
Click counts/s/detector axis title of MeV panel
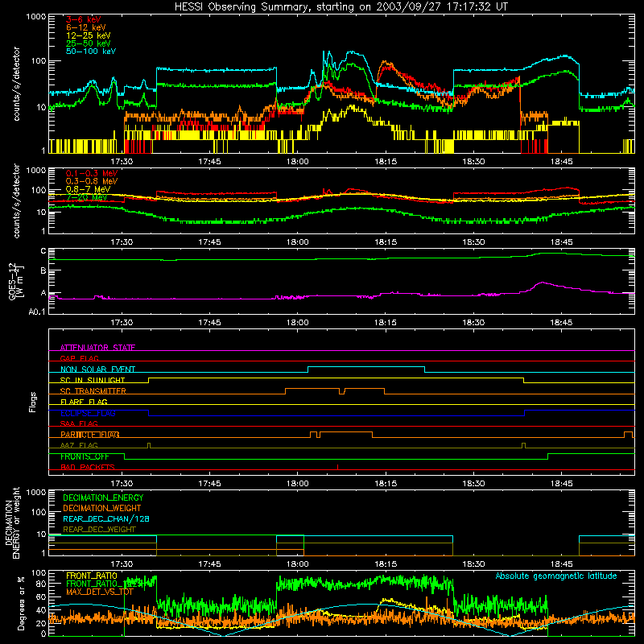pyautogui.click(x=16, y=200)
